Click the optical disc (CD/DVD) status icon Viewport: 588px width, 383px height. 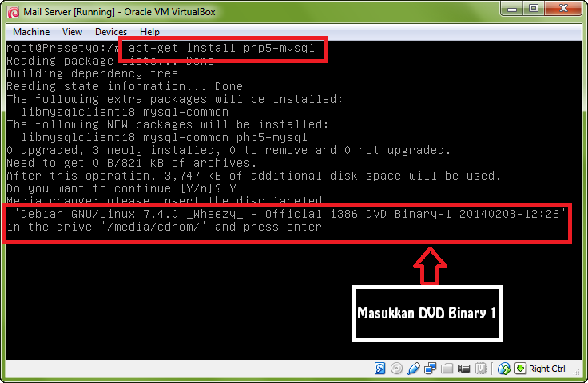(x=396, y=369)
